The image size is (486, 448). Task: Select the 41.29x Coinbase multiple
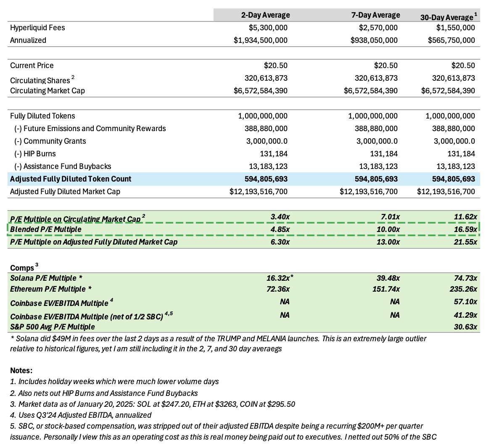click(465, 315)
